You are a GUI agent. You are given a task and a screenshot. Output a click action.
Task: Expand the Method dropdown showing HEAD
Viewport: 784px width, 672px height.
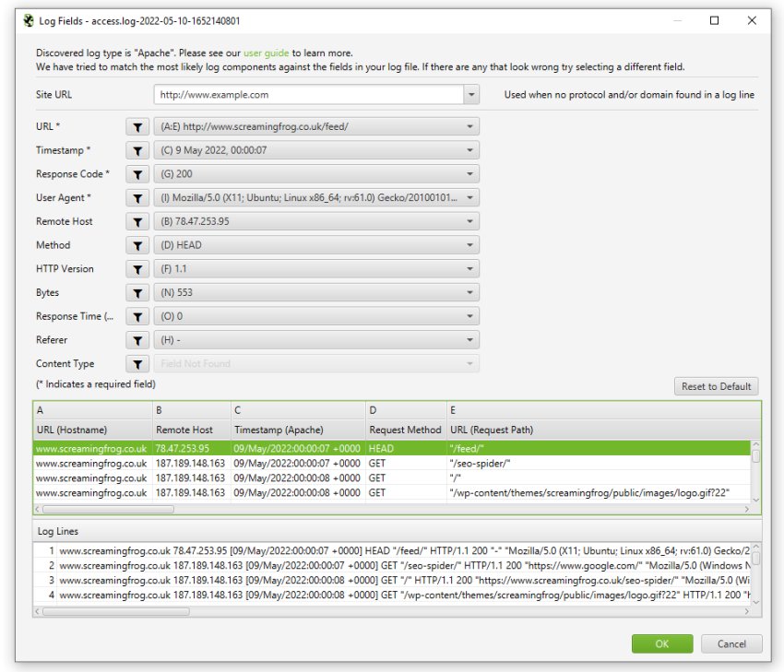(469, 245)
